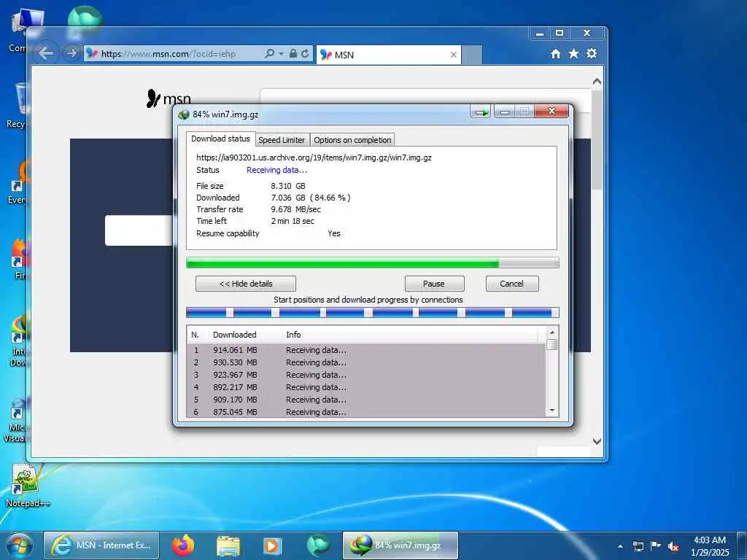Select the MSN browser tab

click(x=389, y=55)
